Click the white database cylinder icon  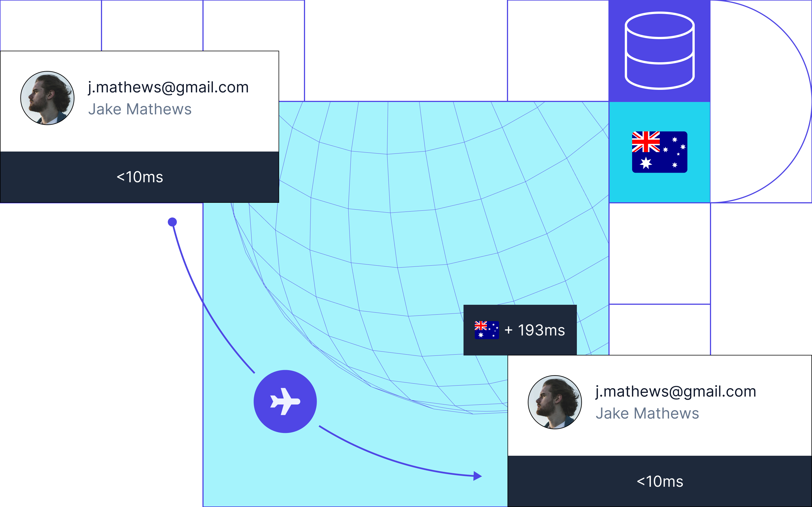pyautogui.click(x=659, y=50)
